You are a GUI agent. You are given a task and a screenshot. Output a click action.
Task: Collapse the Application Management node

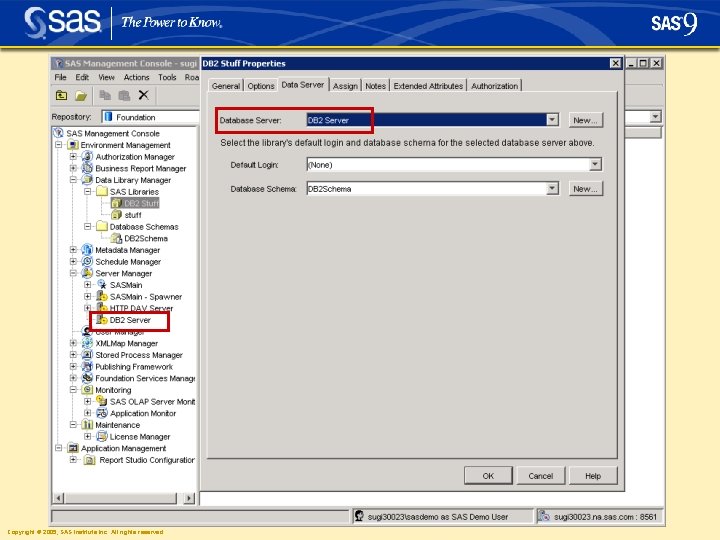click(x=59, y=448)
